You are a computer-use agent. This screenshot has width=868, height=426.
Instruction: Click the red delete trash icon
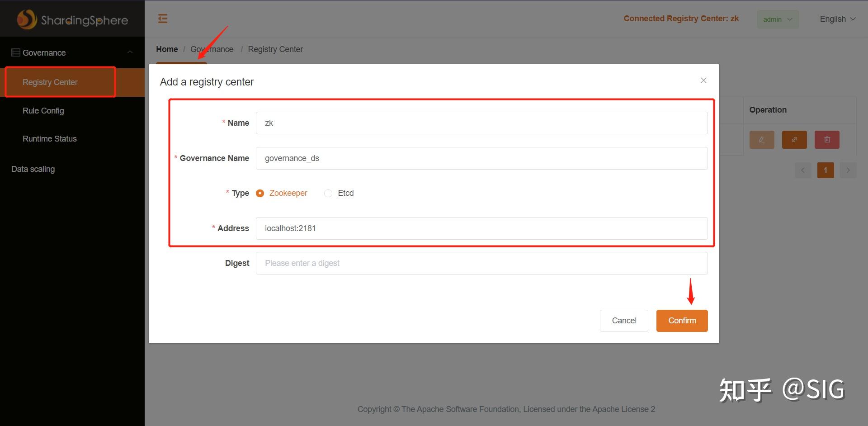point(827,140)
